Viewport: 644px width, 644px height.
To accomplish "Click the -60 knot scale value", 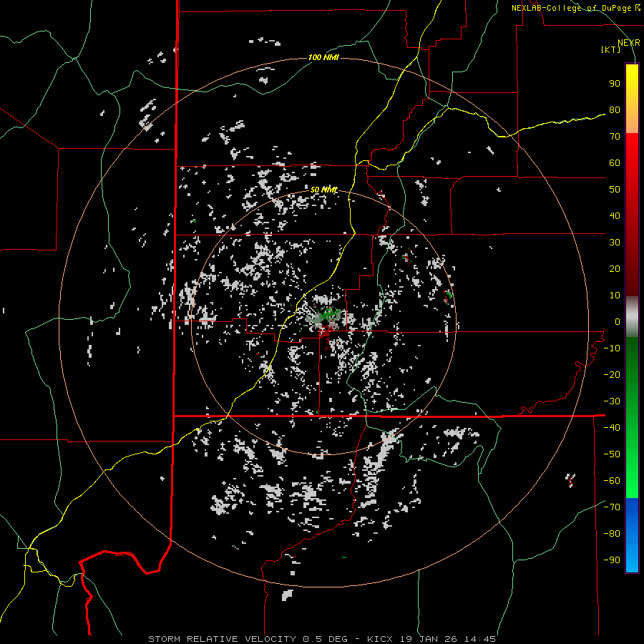I will click(x=612, y=481).
